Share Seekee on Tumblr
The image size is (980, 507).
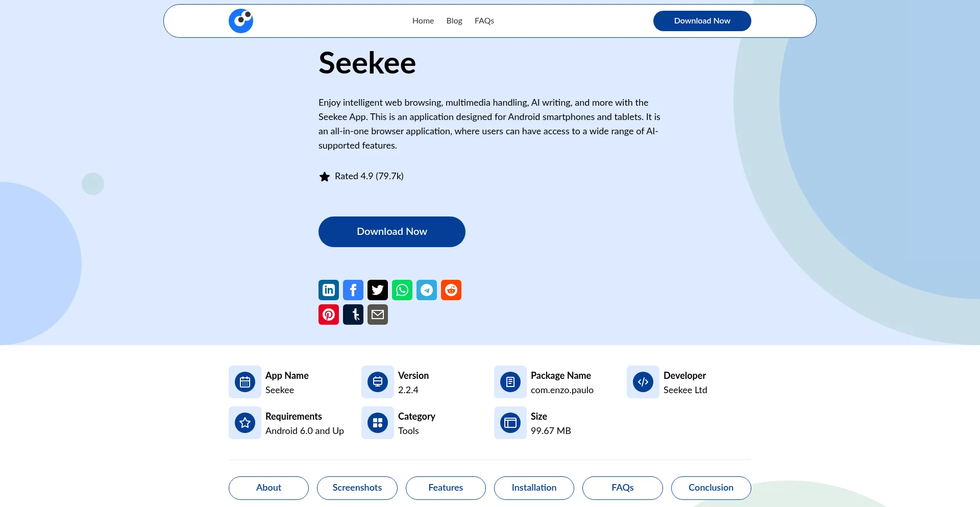(x=353, y=314)
